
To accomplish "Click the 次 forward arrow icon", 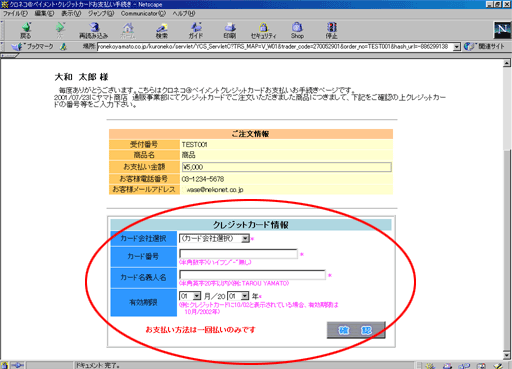I will tap(60, 30).
